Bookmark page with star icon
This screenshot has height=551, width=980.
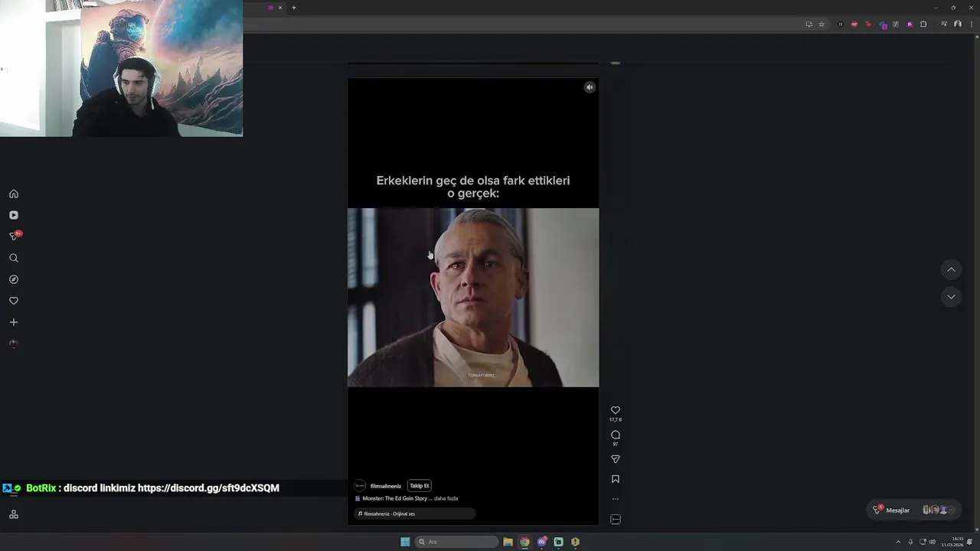[822, 24]
